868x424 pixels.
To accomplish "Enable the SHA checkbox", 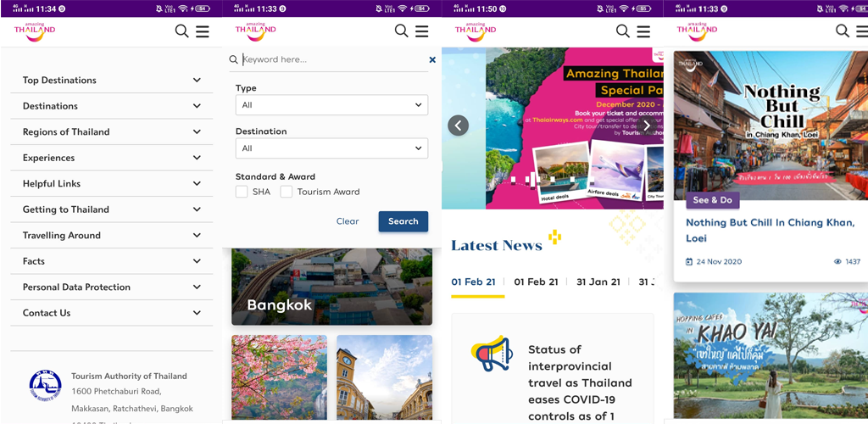I will 242,192.
